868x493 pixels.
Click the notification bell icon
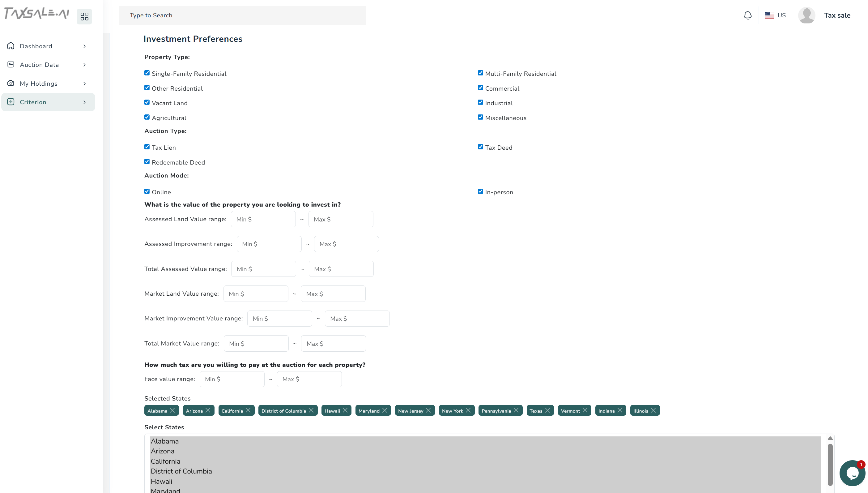[747, 15]
